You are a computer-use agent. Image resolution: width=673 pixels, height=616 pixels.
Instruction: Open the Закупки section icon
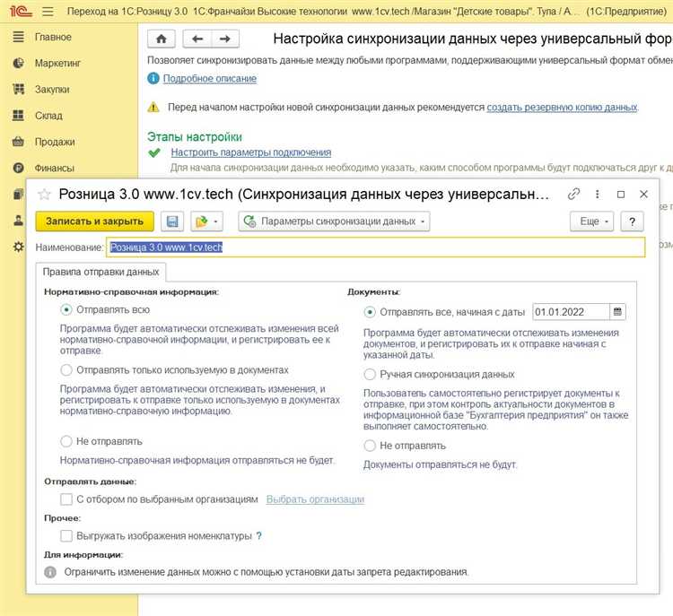(19, 90)
